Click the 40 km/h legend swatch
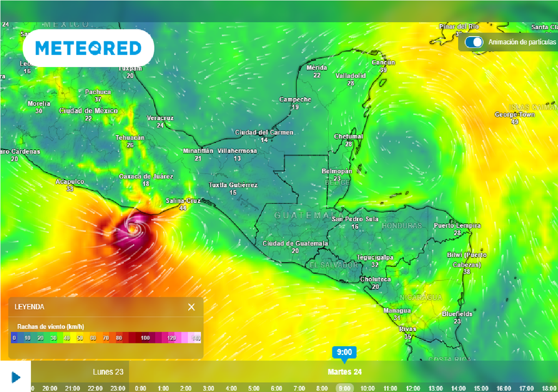Screen dimensions: 558x392 coord(66,338)
